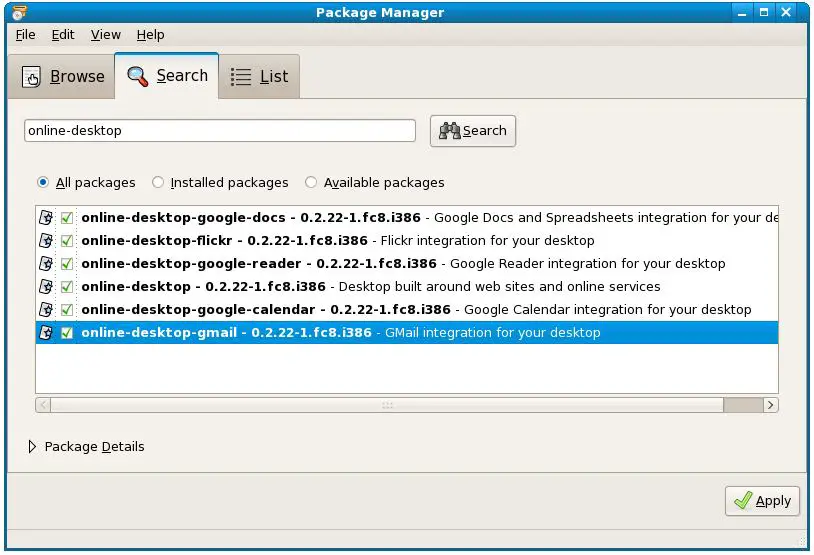Maximize the Package Manager window
This screenshot has width=814, height=555.
[x=764, y=12]
